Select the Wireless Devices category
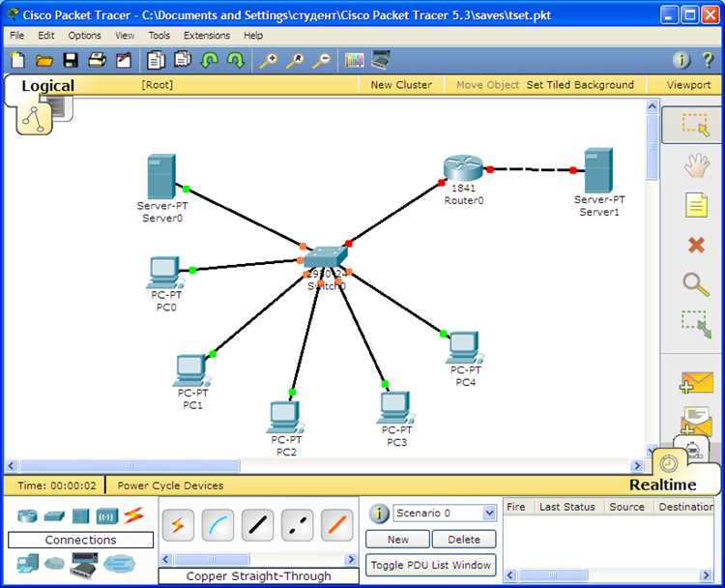The height and width of the screenshot is (588, 725). coord(106,515)
